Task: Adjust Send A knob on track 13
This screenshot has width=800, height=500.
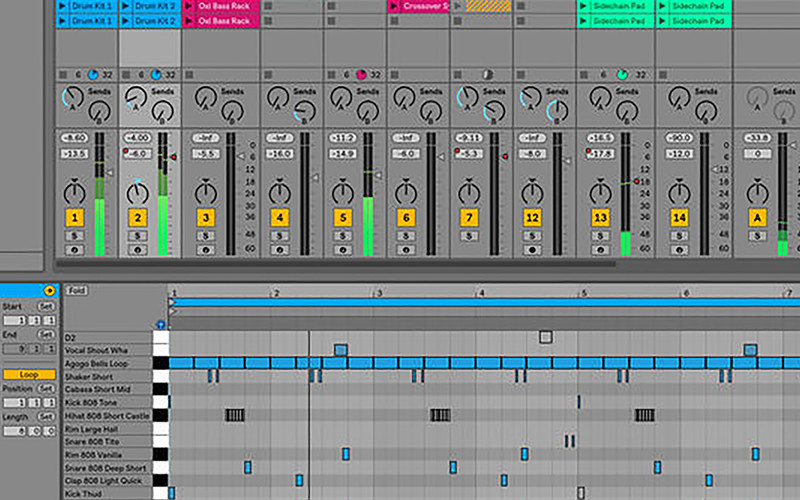Action: pos(599,97)
